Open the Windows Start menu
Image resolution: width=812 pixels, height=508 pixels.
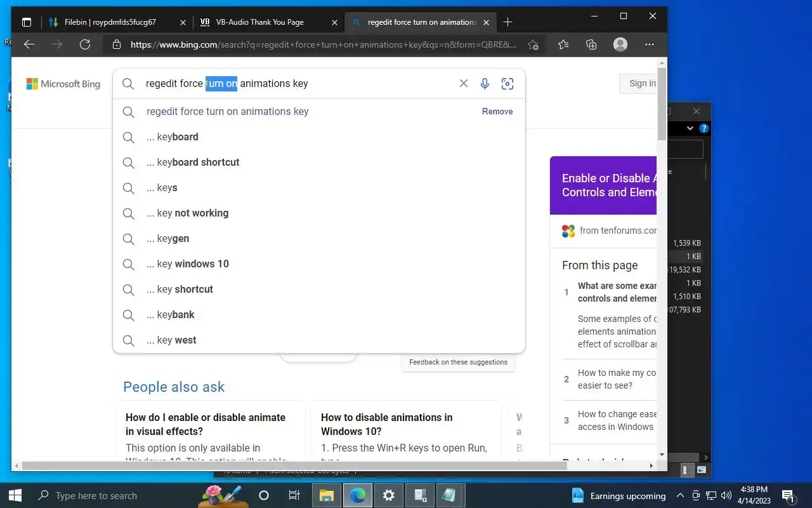pyautogui.click(x=15, y=495)
